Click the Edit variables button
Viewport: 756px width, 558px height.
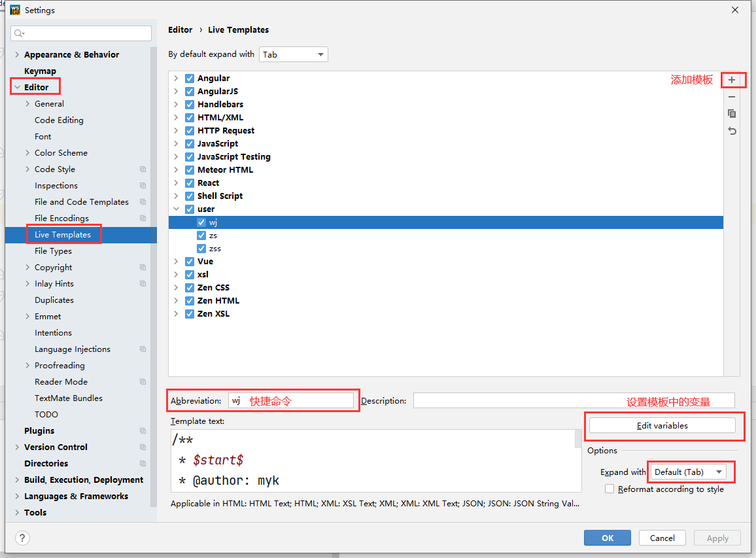662,426
